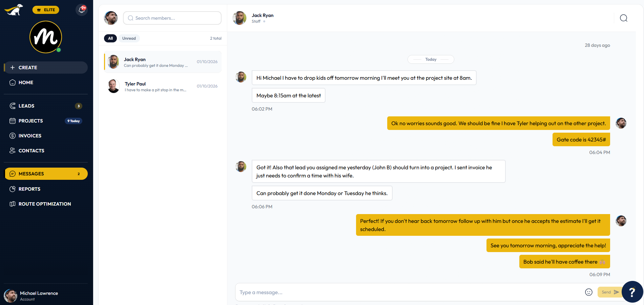Image resolution: width=644 pixels, height=305 pixels.
Task: Click Jack's avatar beside 'Got it!' message
Action: tap(241, 167)
